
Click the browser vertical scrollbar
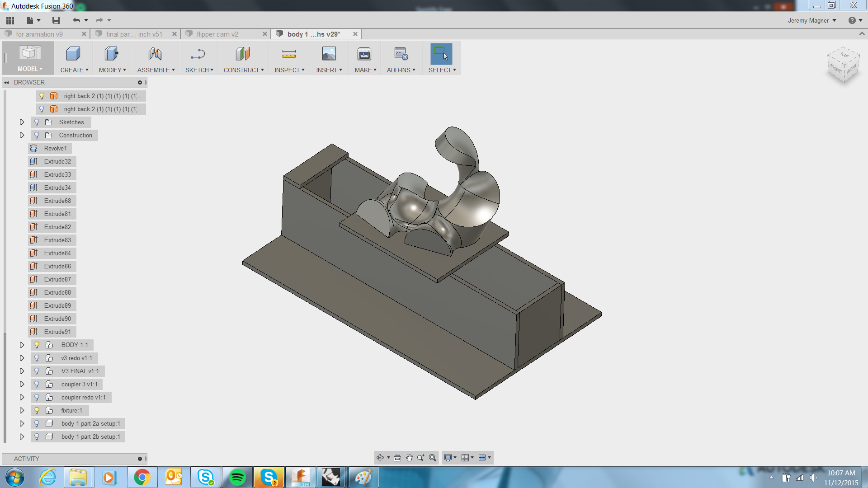tap(5, 388)
